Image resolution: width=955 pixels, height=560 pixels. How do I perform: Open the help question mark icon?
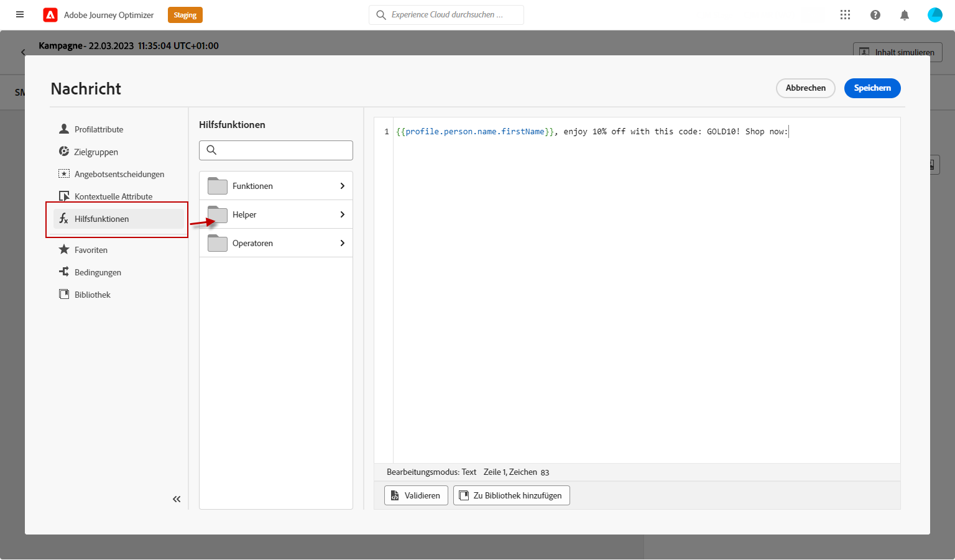pyautogui.click(x=875, y=15)
